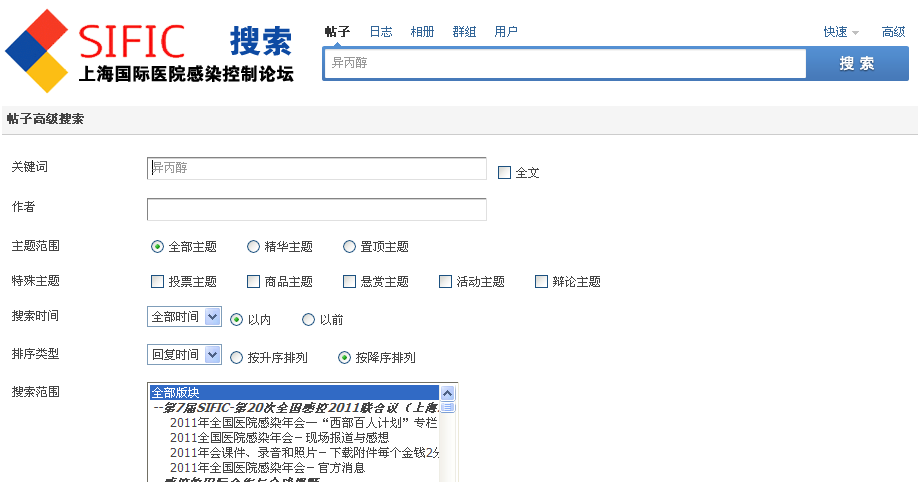The height and width of the screenshot is (482, 918).
Task: Click the SIFIC forum logo
Action: [150, 52]
